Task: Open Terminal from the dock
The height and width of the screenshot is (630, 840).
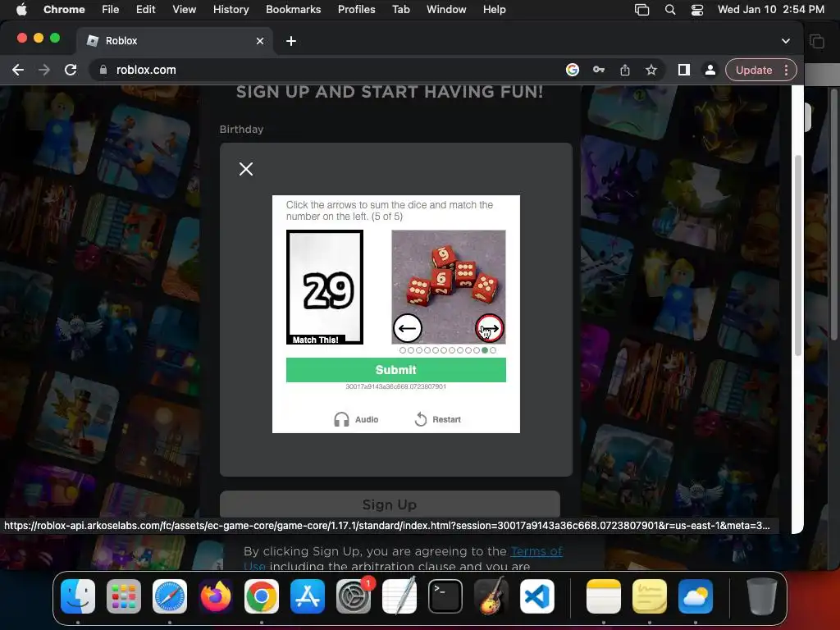Action: click(445, 596)
